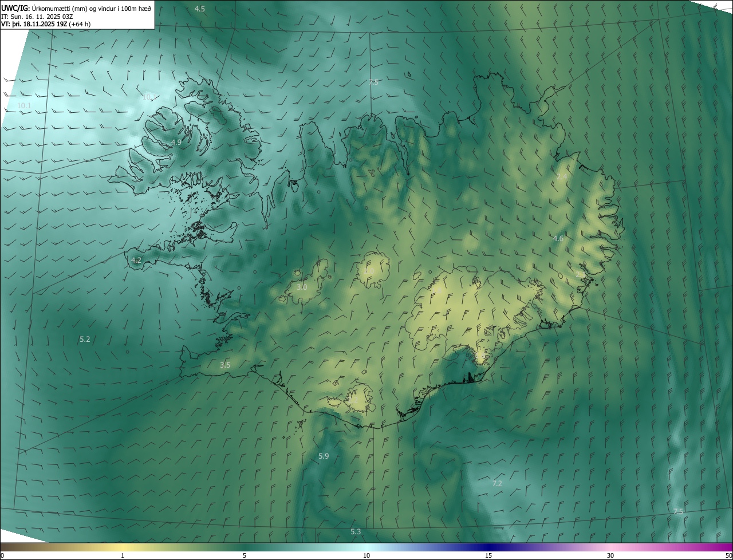Click the 5.3 value above the colour scale

pos(356,531)
